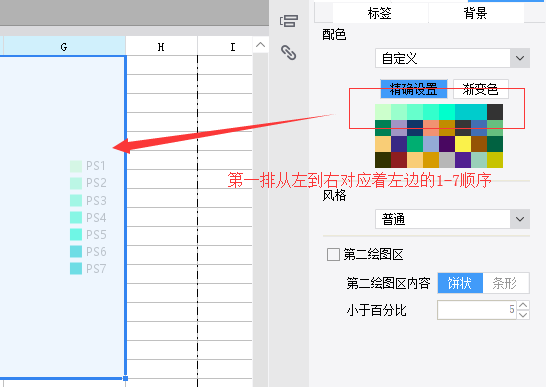Click the 小于百分比 value field
Screen dimensions: 546x387
(x=477, y=310)
